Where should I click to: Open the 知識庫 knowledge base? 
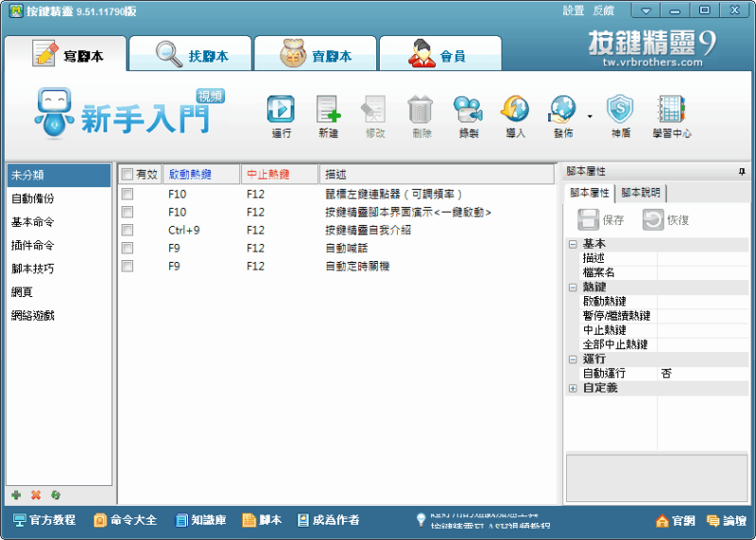tap(200, 520)
